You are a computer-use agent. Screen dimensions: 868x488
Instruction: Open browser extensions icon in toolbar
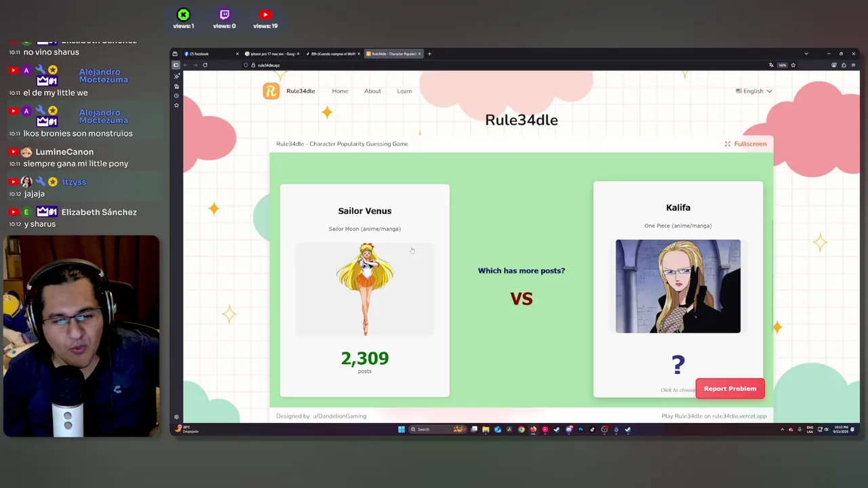[x=844, y=65]
